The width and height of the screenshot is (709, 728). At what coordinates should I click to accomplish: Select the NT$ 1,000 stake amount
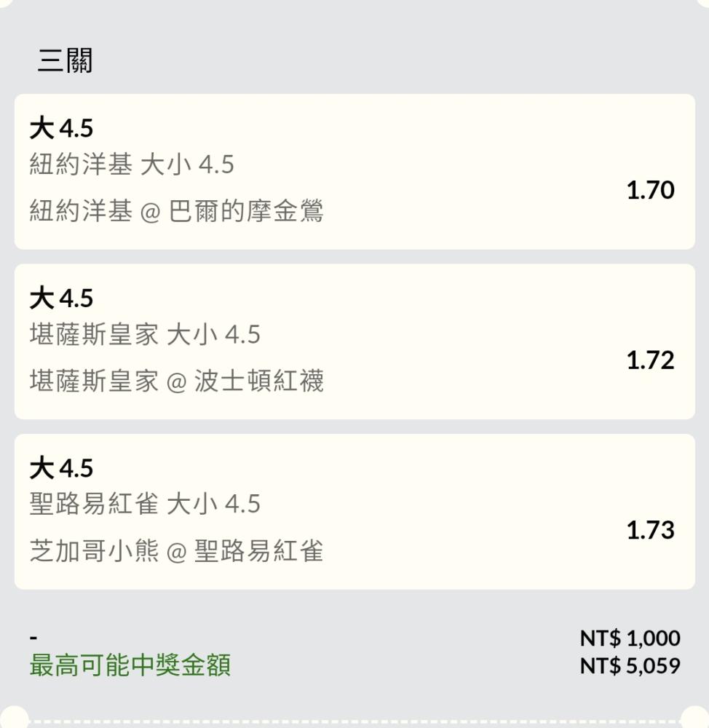point(630,638)
